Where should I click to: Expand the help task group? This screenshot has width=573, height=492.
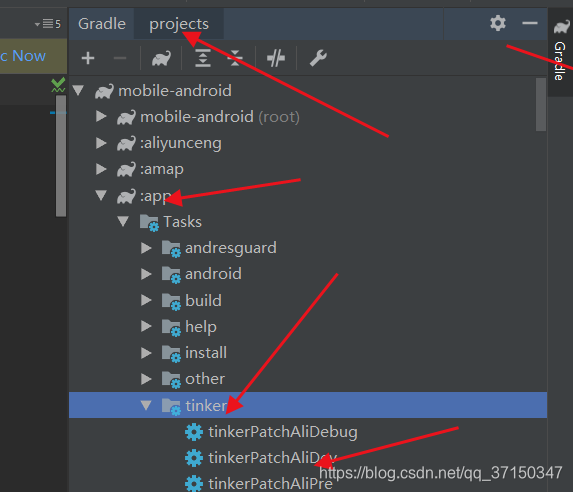point(146,326)
